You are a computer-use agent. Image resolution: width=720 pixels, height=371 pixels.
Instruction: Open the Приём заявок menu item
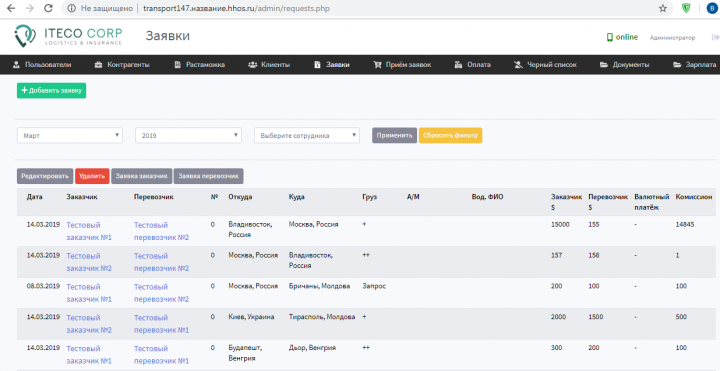(403, 65)
